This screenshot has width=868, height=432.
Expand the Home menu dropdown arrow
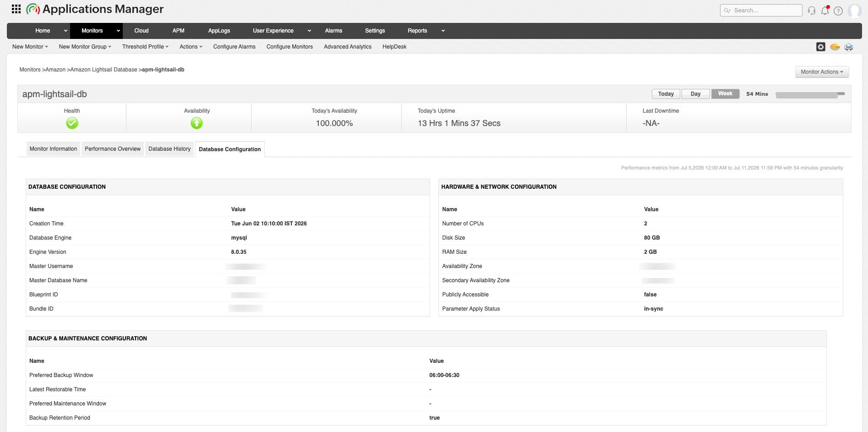(66, 31)
